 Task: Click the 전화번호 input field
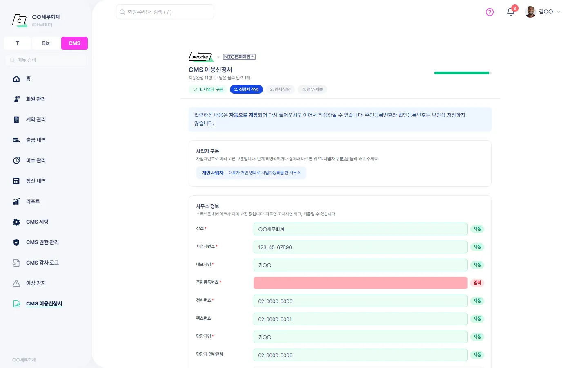pos(360,301)
